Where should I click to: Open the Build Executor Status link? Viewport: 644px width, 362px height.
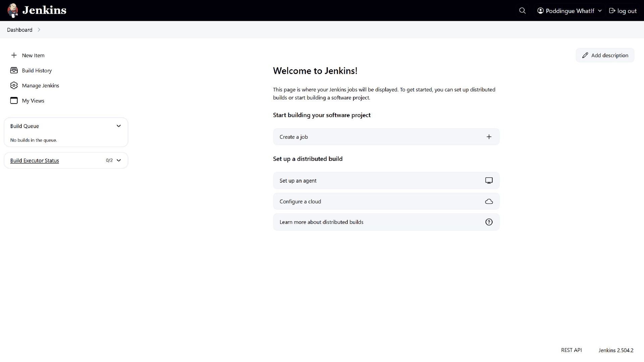tap(35, 161)
